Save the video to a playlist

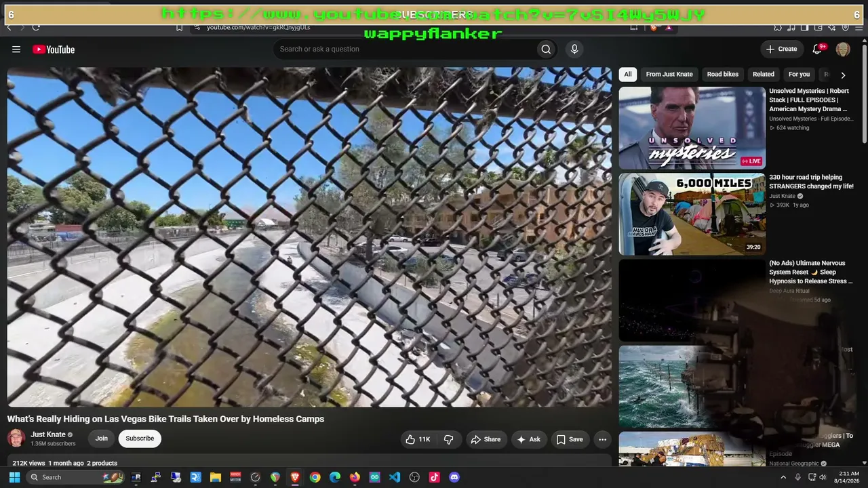[570, 439]
